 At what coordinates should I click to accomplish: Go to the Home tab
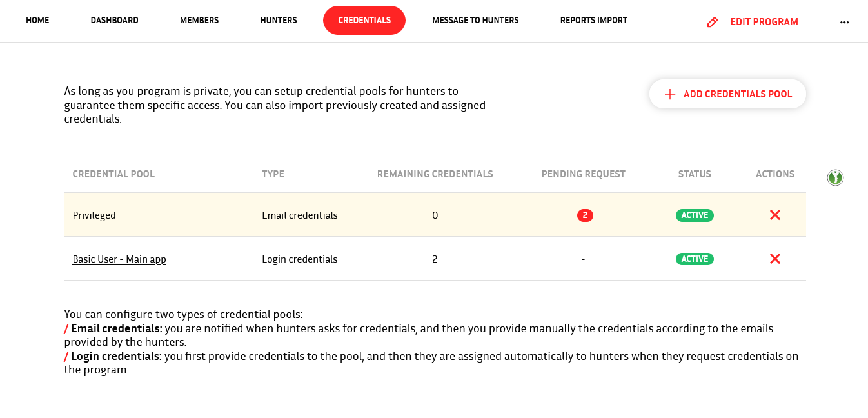click(x=37, y=21)
